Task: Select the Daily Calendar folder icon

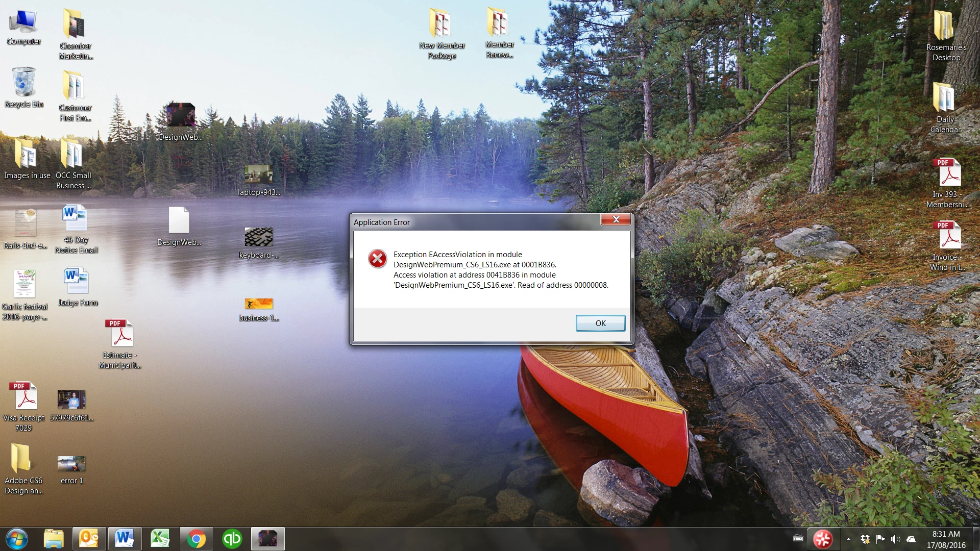Action: [x=944, y=97]
